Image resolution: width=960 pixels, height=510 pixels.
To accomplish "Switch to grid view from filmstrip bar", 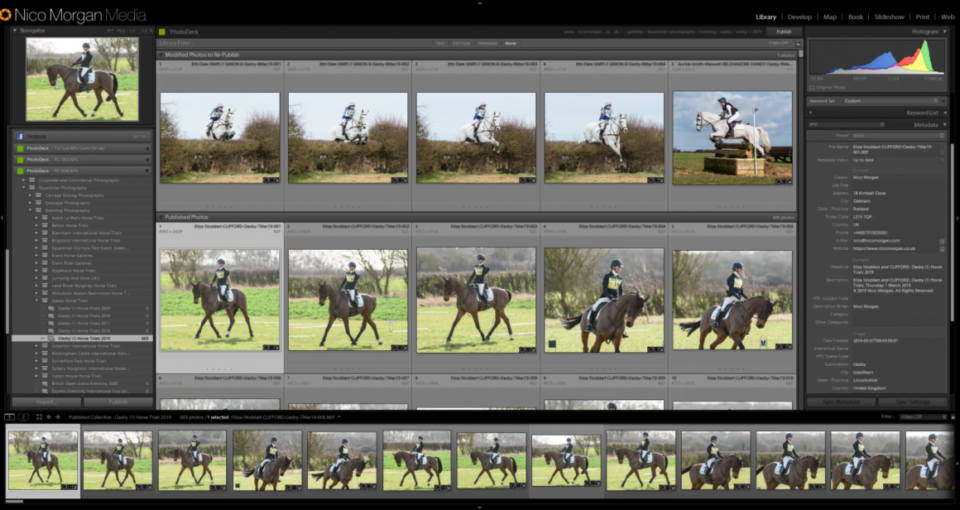I will [39, 417].
